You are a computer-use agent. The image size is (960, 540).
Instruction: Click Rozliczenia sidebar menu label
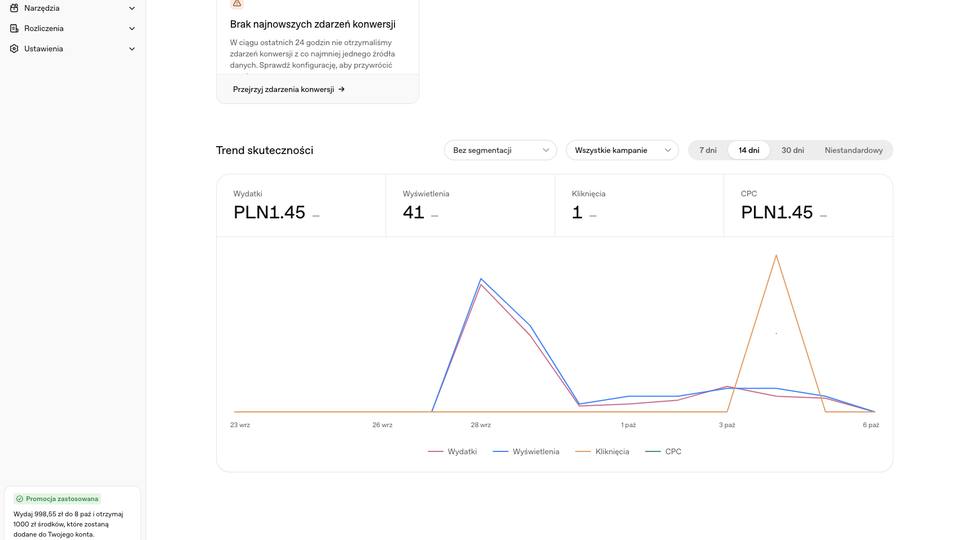(x=43, y=28)
